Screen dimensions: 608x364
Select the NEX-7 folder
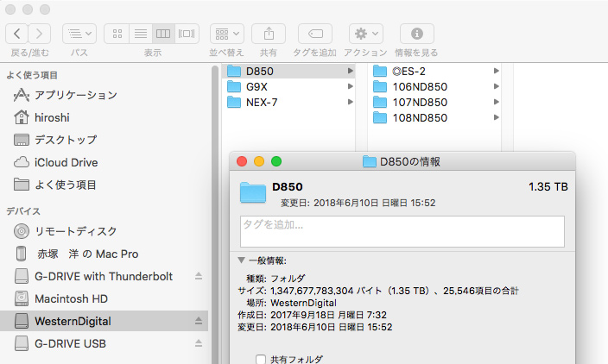click(288, 103)
